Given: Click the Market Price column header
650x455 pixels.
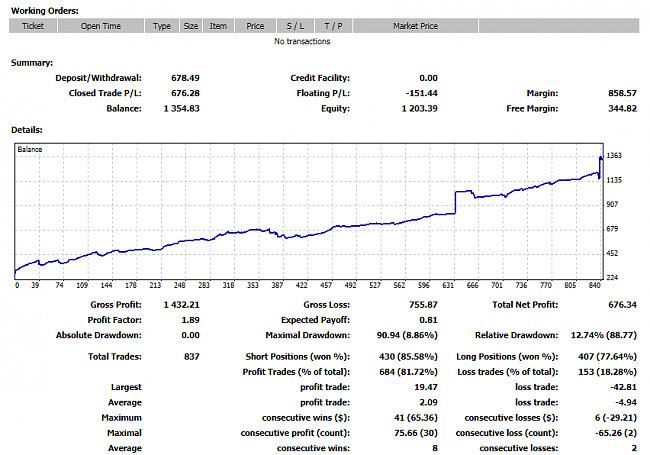Looking at the screenshot, I should click(x=415, y=26).
